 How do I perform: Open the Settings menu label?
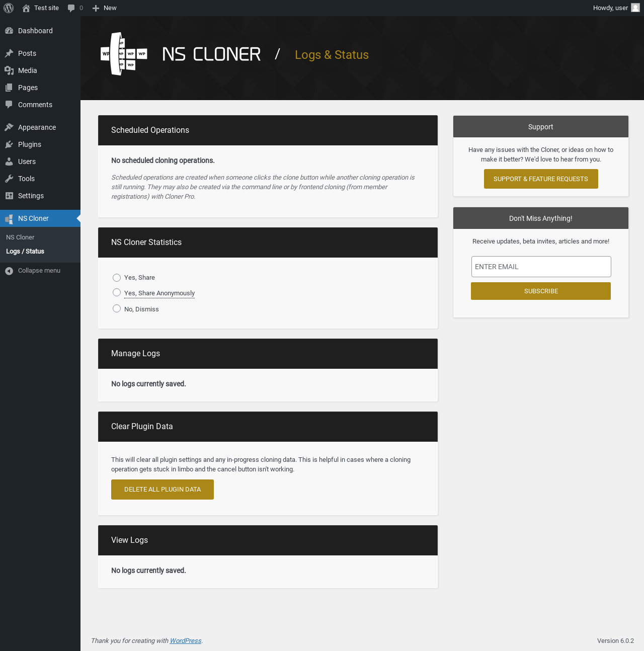(x=31, y=196)
